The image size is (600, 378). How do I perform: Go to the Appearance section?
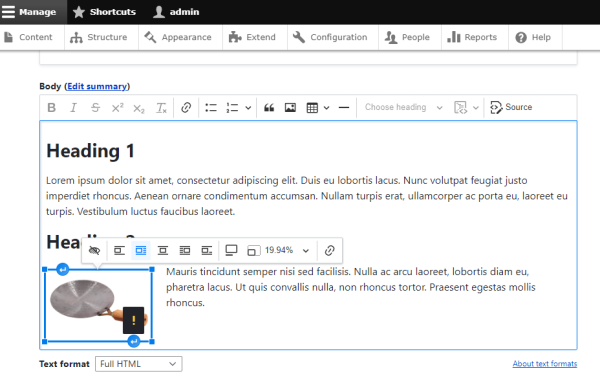click(x=178, y=37)
